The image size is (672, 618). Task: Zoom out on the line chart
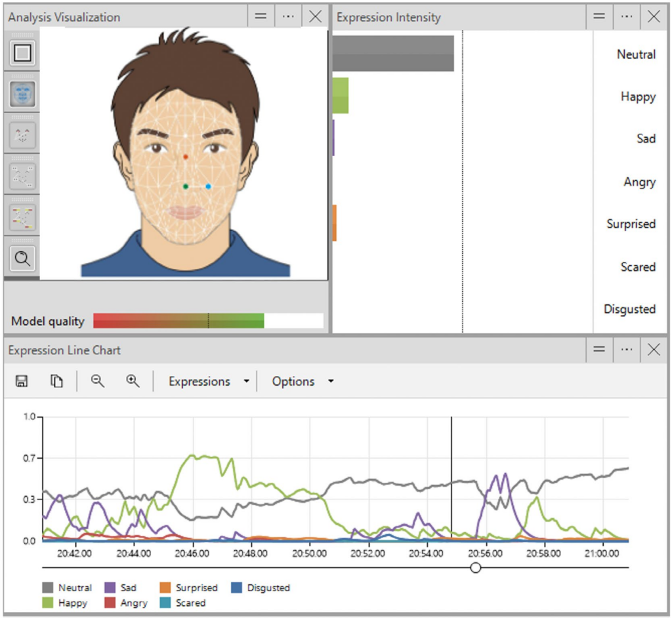click(x=98, y=381)
